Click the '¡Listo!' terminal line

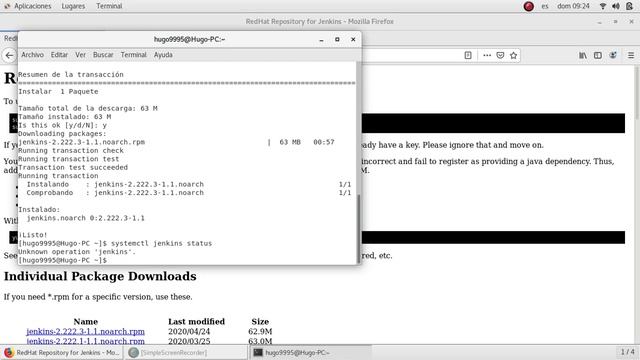click(x=33, y=235)
